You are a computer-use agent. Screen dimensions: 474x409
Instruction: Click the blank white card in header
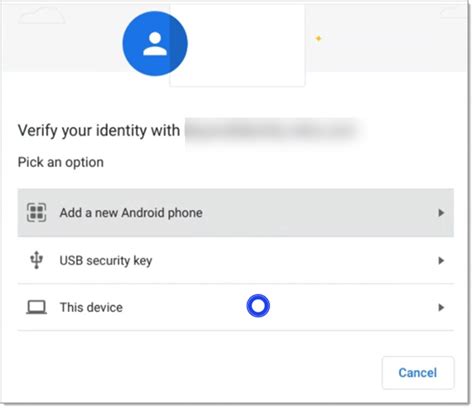[237, 45]
